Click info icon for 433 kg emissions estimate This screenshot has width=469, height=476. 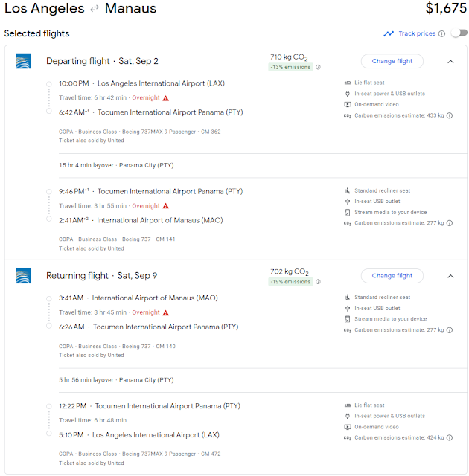[450, 115]
